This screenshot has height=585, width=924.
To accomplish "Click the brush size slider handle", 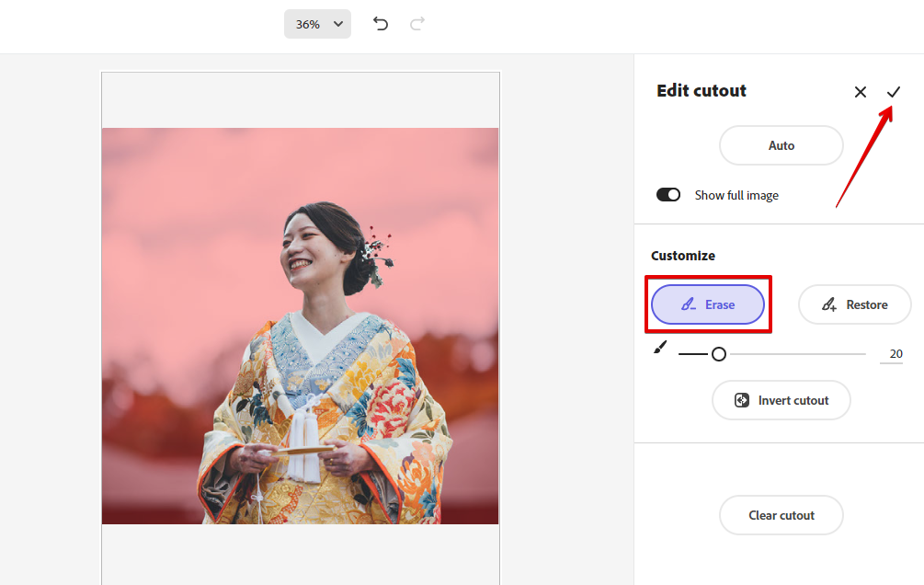I will [719, 354].
